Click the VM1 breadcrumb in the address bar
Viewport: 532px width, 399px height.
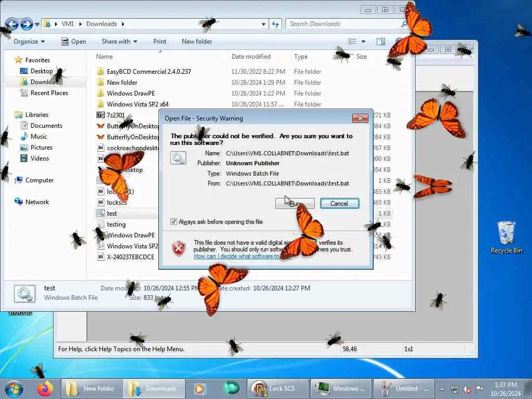point(68,24)
